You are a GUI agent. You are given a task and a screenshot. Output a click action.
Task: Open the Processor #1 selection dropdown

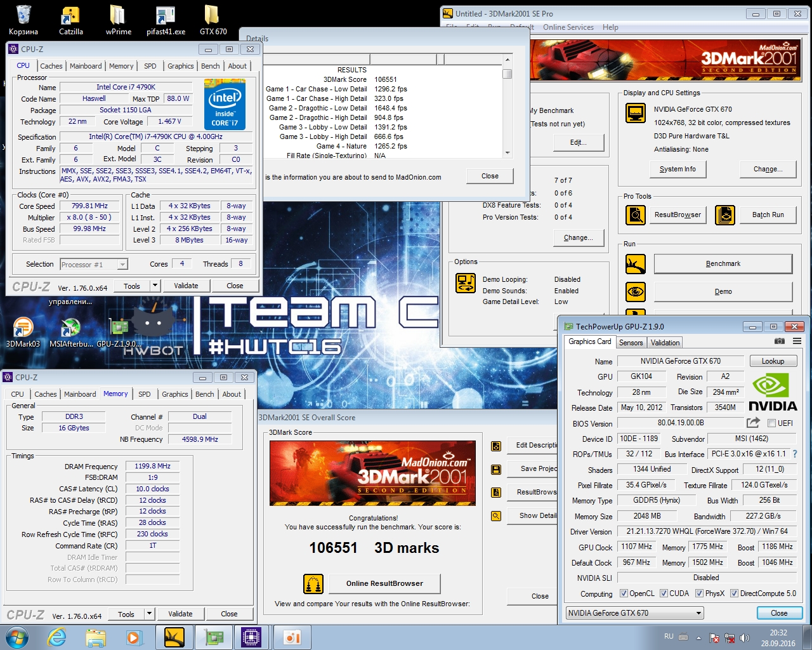(x=94, y=265)
